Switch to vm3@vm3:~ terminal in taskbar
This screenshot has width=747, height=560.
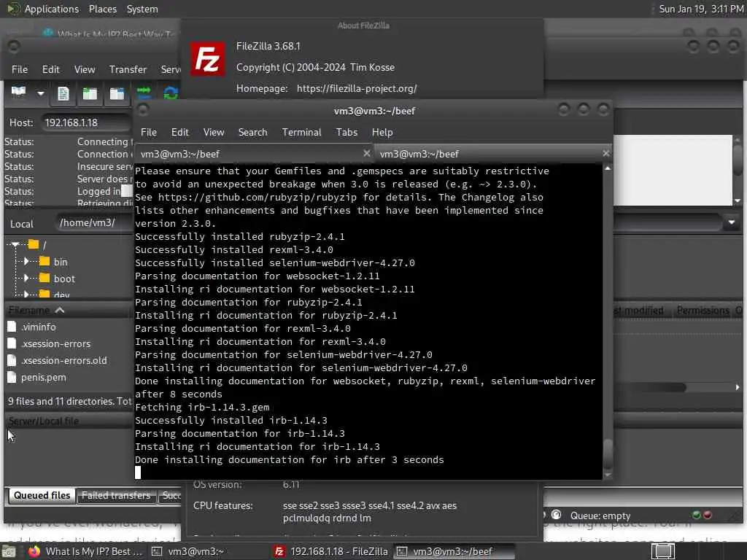pyautogui.click(x=189, y=551)
